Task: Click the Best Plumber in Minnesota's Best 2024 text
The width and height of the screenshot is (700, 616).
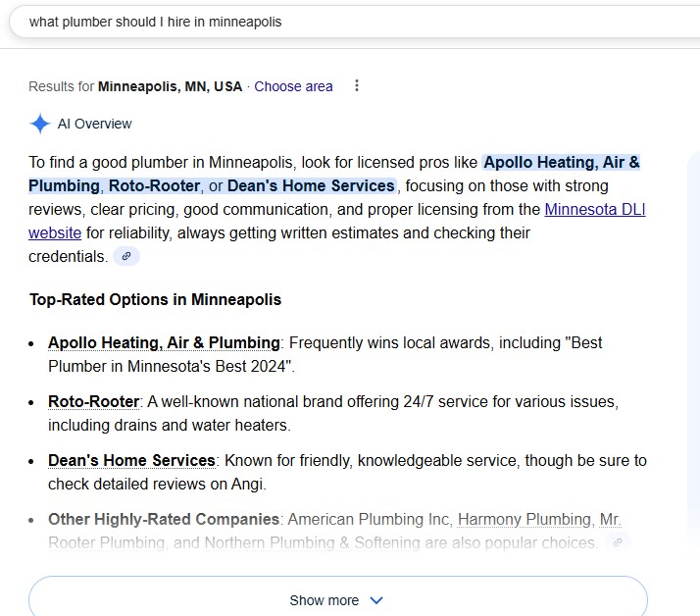Action: [x=325, y=354]
